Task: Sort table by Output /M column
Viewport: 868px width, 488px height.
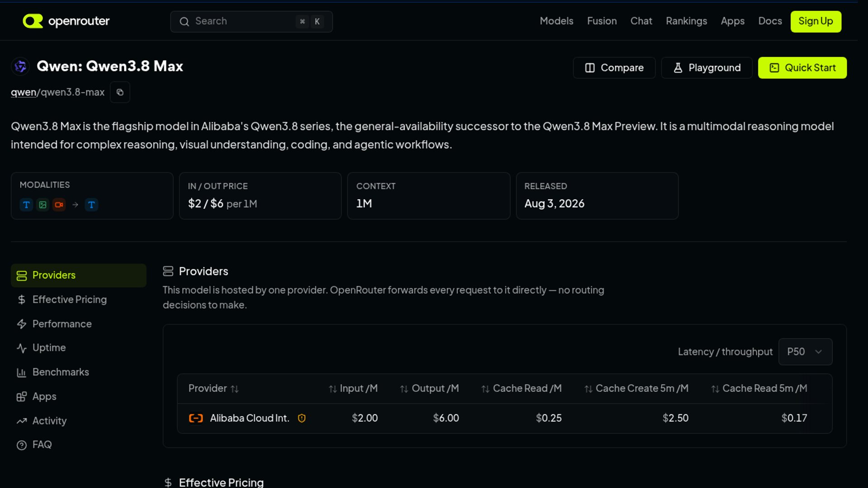Action: pos(429,389)
